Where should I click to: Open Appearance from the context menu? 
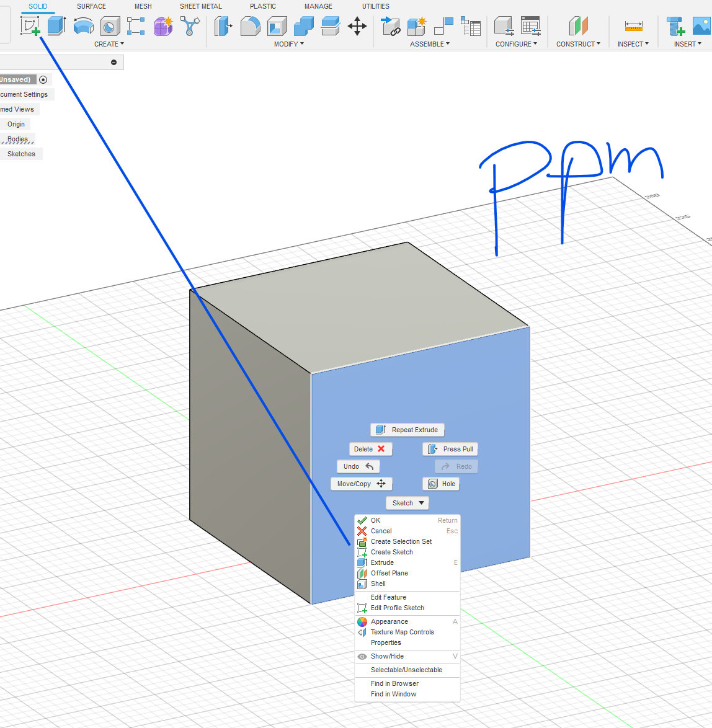(x=389, y=621)
